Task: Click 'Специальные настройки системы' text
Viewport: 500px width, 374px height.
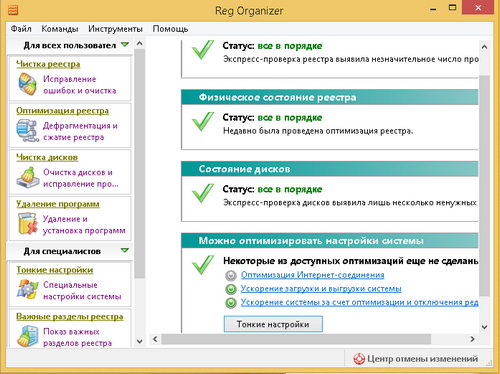Action: [x=82, y=291]
